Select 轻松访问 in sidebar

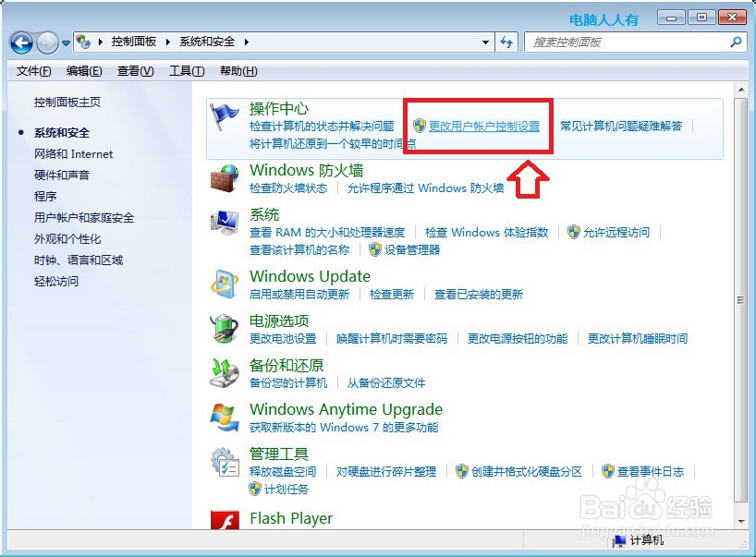point(56,282)
